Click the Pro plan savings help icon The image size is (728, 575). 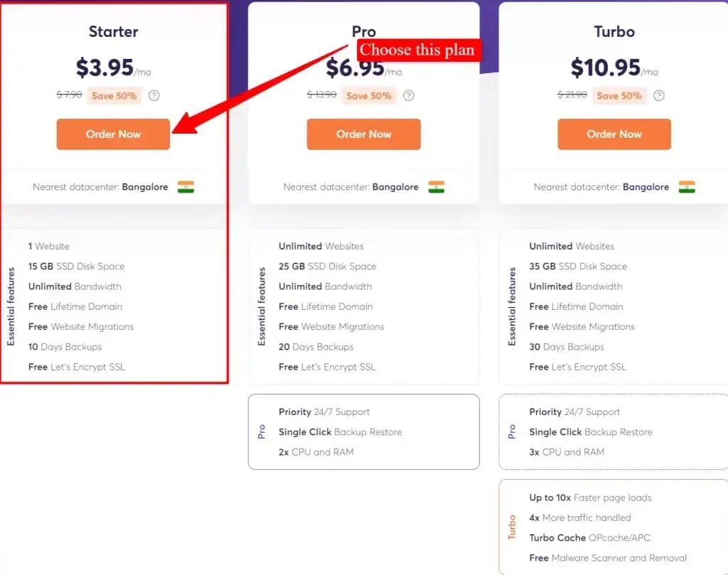click(x=408, y=95)
